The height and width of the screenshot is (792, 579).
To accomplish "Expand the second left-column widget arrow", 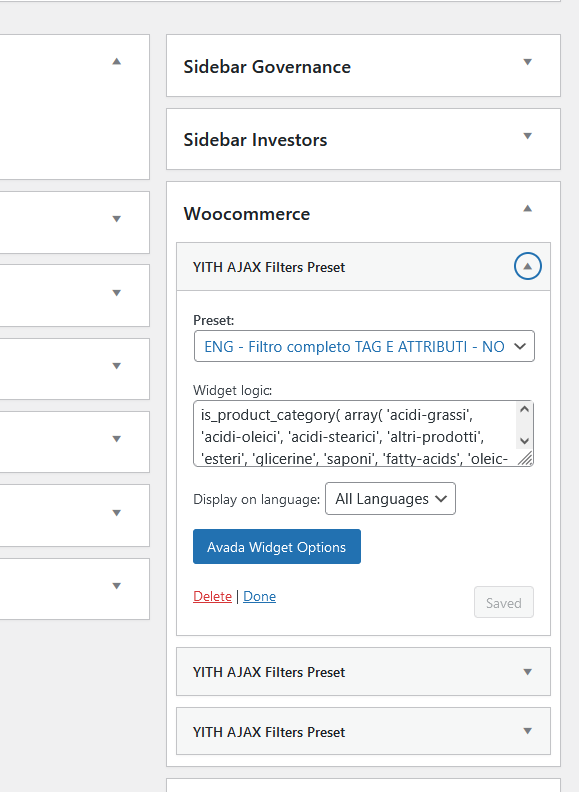I will tap(117, 219).
